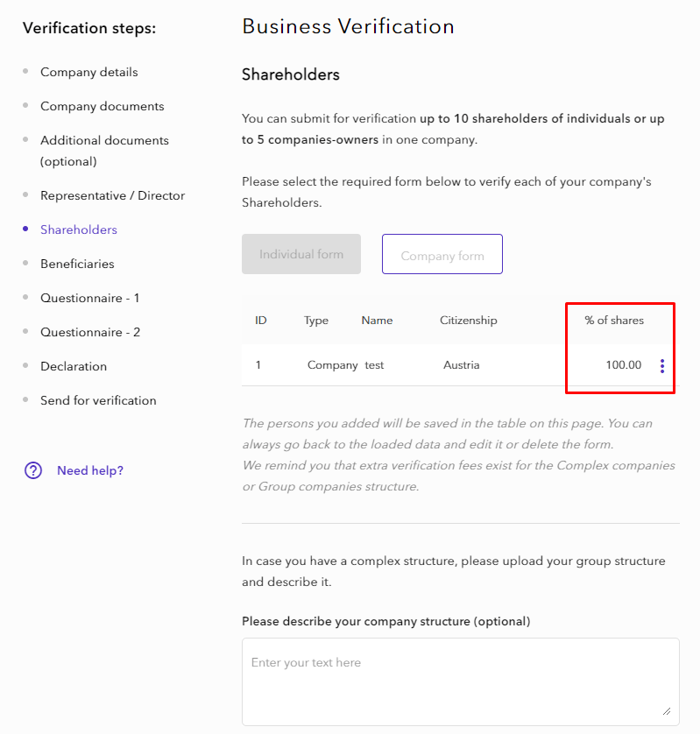The width and height of the screenshot is (700, 734).
Task: Go to Questionnaire - 1 step
Action: click(89, 298)
